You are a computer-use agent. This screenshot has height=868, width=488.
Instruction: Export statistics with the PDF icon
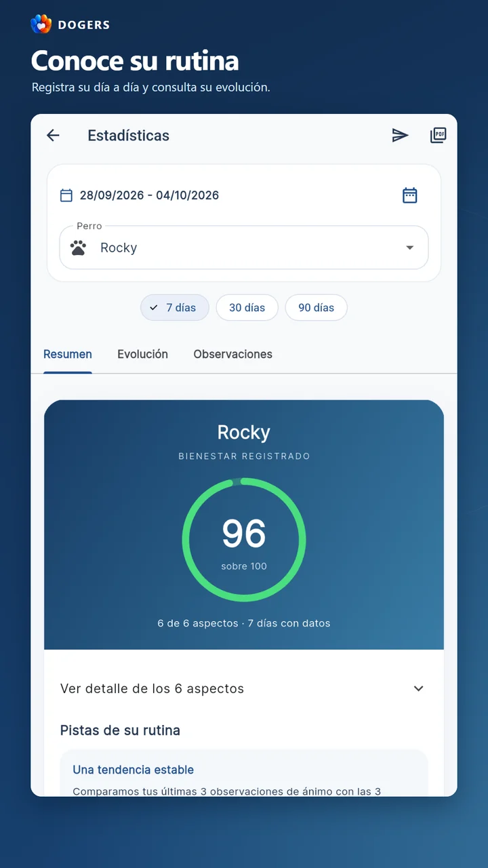coord(439,135)
